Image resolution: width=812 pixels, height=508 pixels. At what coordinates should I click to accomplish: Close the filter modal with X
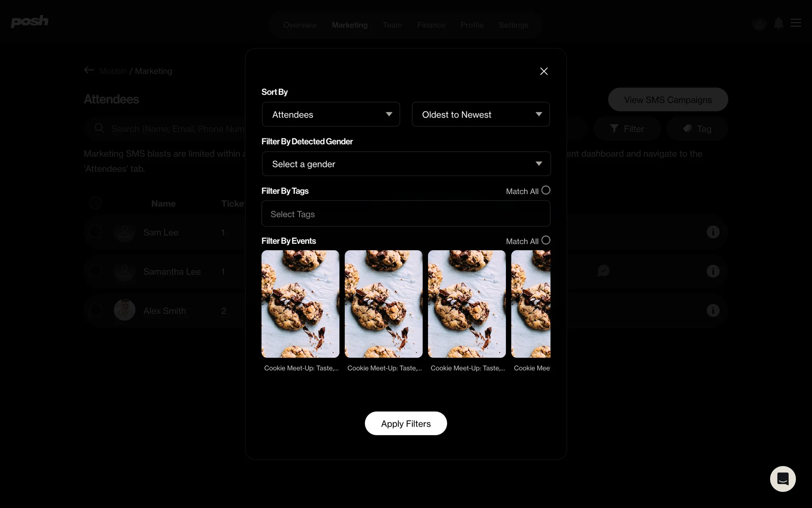pyautogui.click(x=544, y=72)
